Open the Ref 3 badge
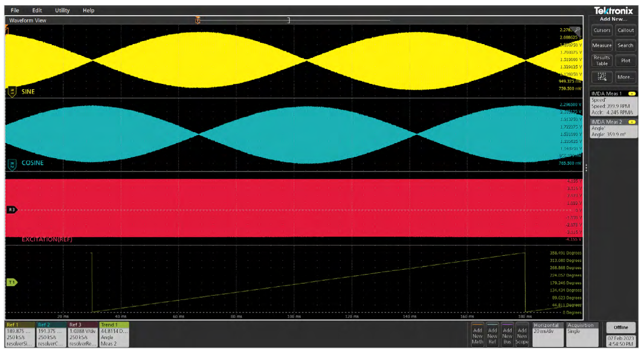Viewport: 644px width, 353px height. pyautogui.click(x=82, y=334)
